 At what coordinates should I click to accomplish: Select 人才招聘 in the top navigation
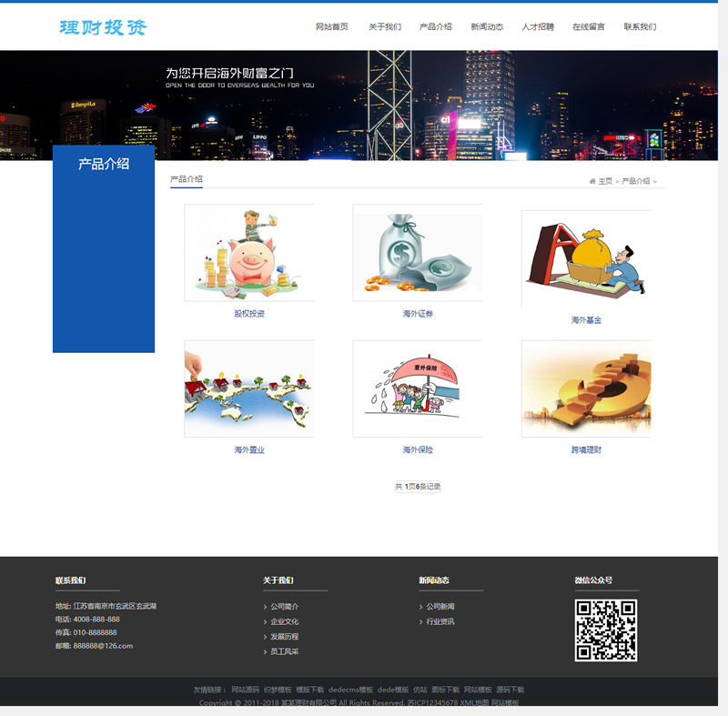pyautogui.click(x=539, y=27)
